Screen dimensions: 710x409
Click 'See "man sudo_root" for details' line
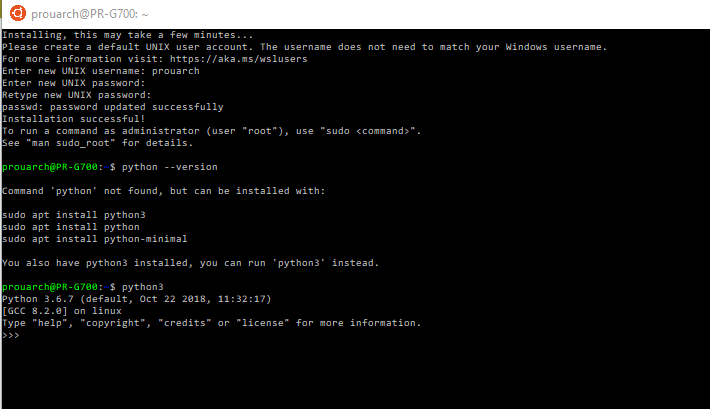click(x=97, y=143)
